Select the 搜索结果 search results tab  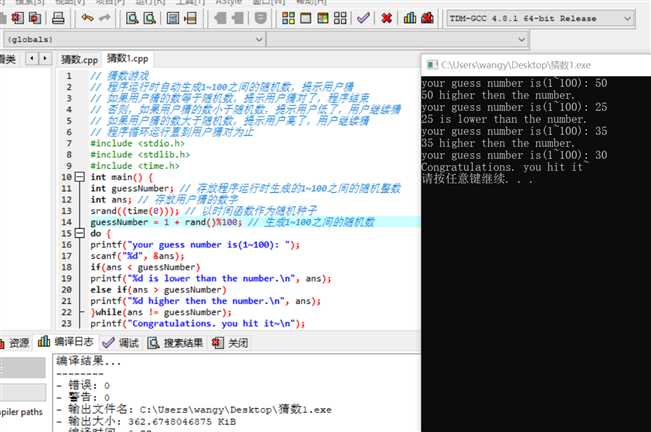coord(175,343)
